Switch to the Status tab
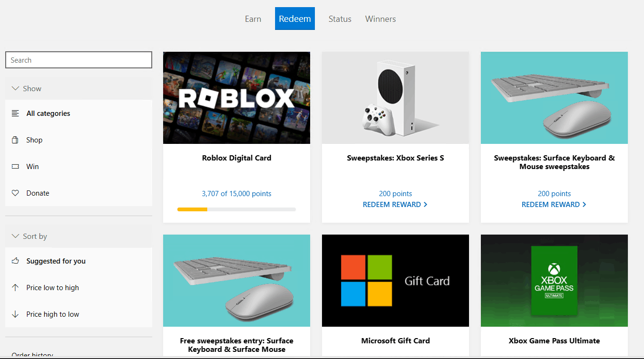This screenshot has height=359, width=644. [340, 19]
